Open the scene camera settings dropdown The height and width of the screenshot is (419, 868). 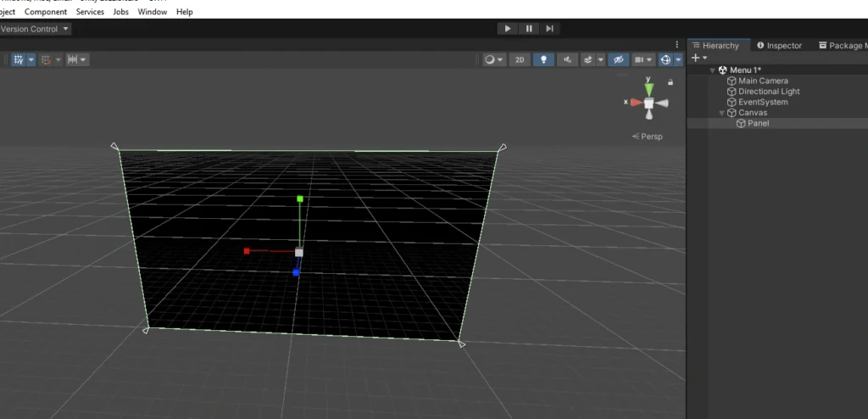pyautogui.click(x=644, y=59)
